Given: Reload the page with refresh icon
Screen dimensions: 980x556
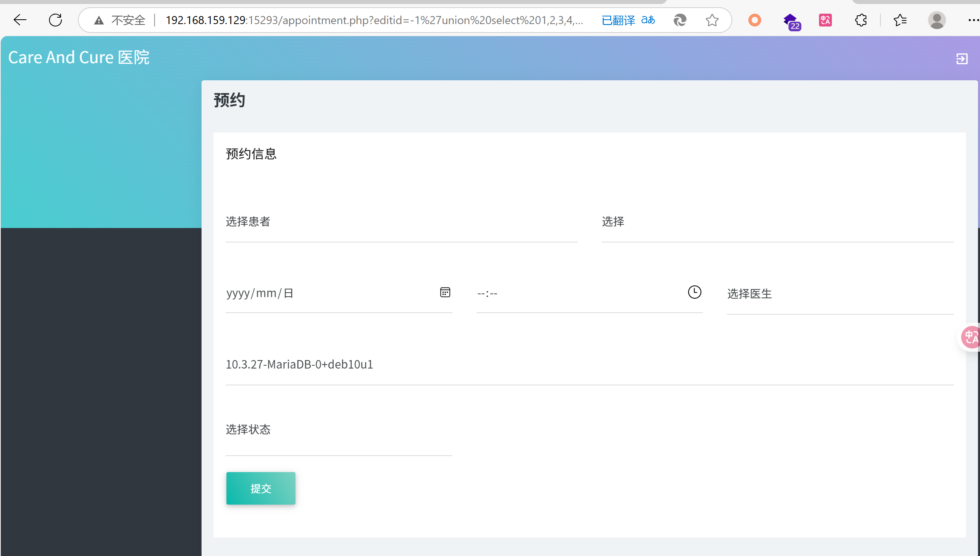Looking at the screenshot, I should point(55,20).
